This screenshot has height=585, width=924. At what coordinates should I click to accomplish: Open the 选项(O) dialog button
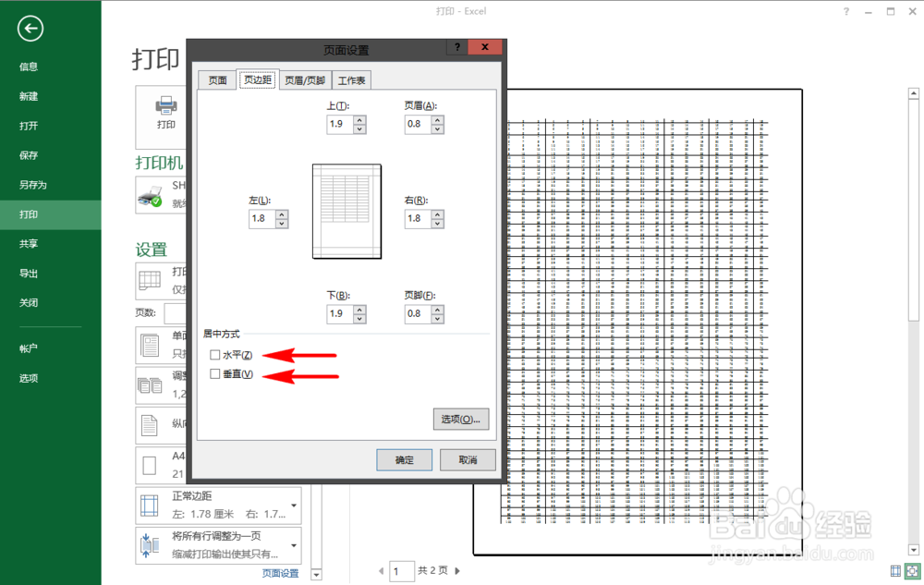pyautogui.click(x=461, y=419)
